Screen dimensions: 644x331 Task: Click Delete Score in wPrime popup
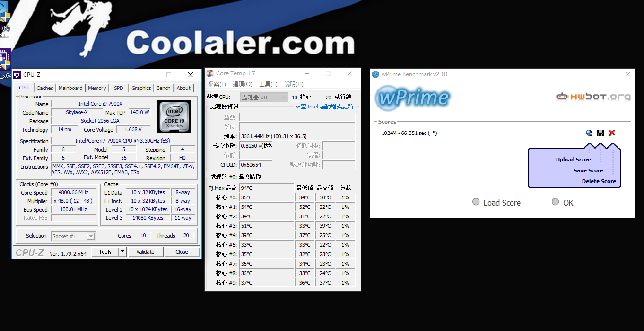[x=599, y=181]
